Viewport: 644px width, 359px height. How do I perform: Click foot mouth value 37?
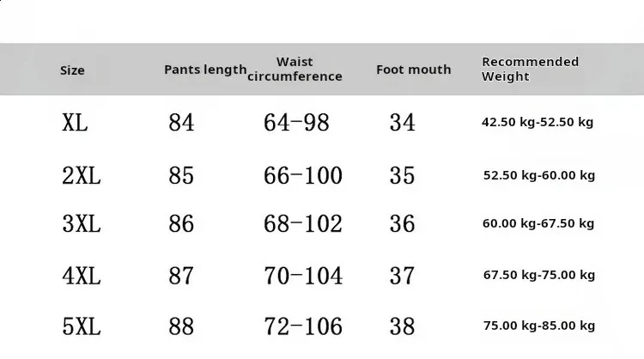[402, 276]
